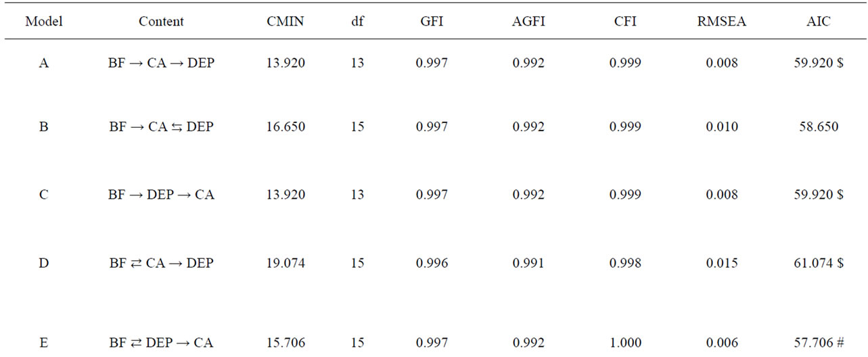Select the CFI value 1.000
This screenshot has width=868, height=357.
[626, 343]
